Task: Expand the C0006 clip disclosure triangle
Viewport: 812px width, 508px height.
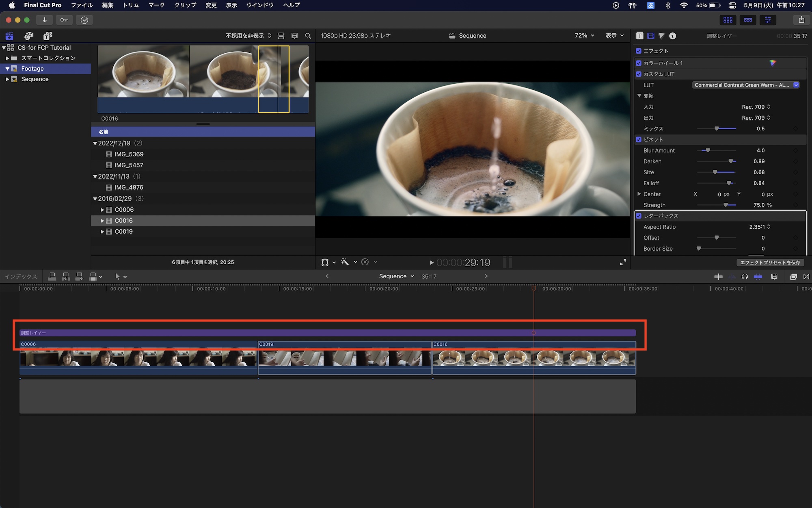Action: pos(102,210)
